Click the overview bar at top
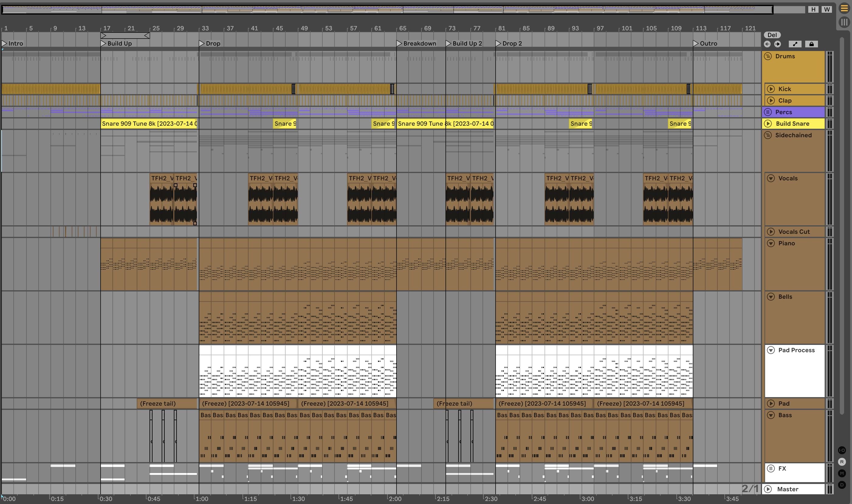Image resolution: width=852 pixels, height=504 pixels. point(387,9)
